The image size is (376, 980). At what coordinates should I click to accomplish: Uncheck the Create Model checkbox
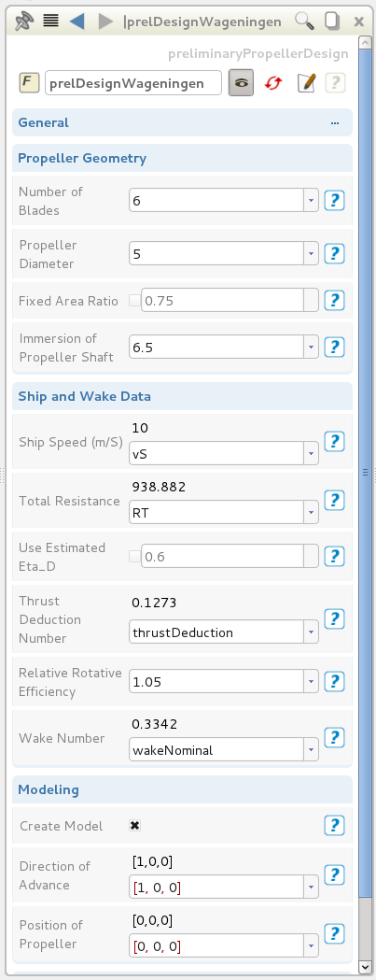pos(134,826)
